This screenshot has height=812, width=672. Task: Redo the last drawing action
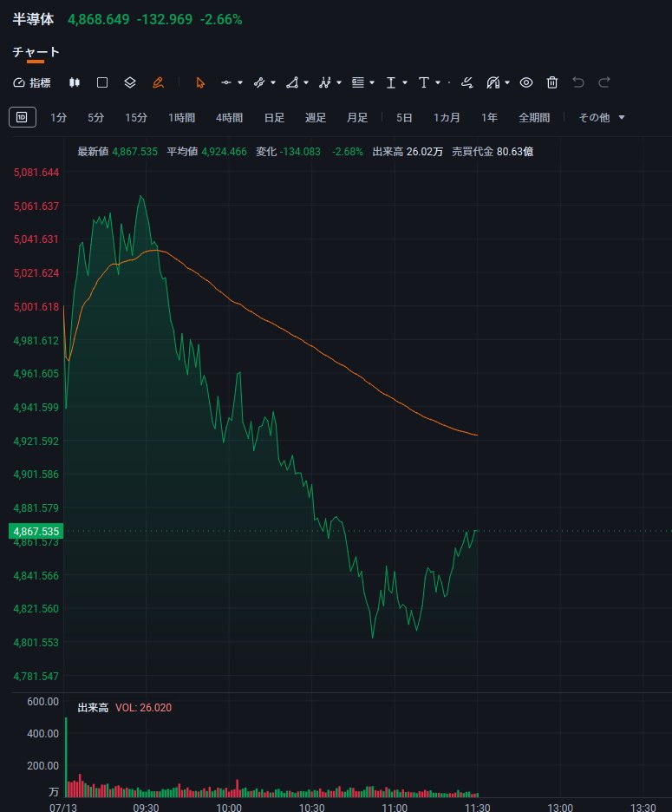(604, 83)
